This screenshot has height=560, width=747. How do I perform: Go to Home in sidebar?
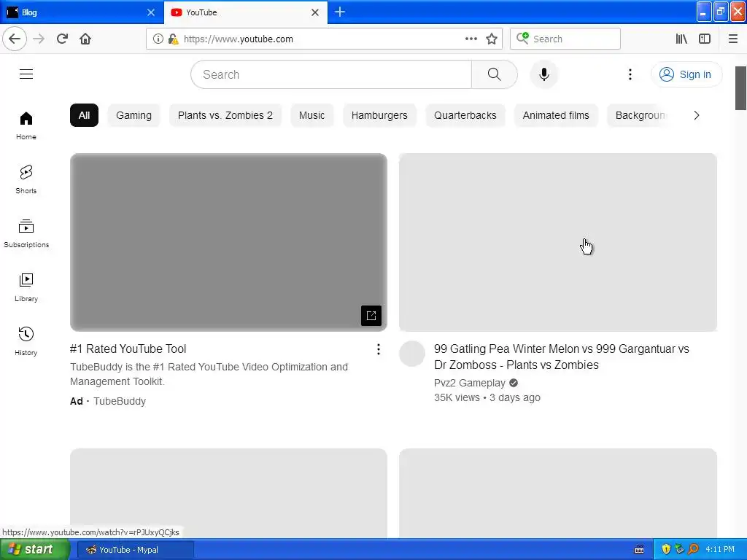pos(26,125)
